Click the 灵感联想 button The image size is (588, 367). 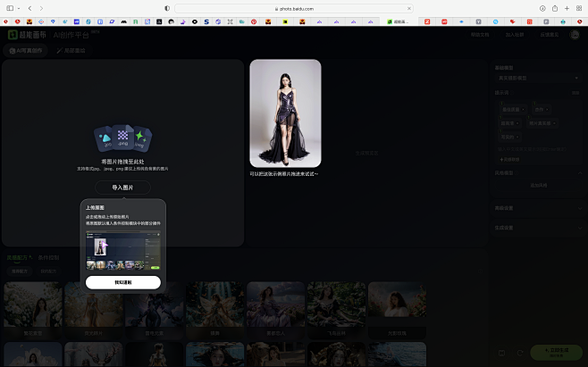tap(509, 160)
